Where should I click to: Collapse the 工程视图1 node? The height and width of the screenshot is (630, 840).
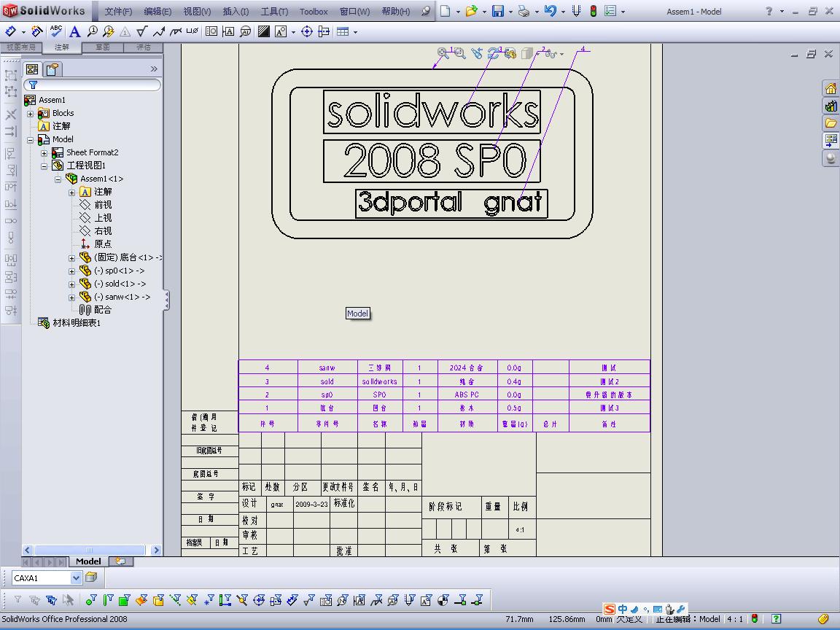point(44,166)
